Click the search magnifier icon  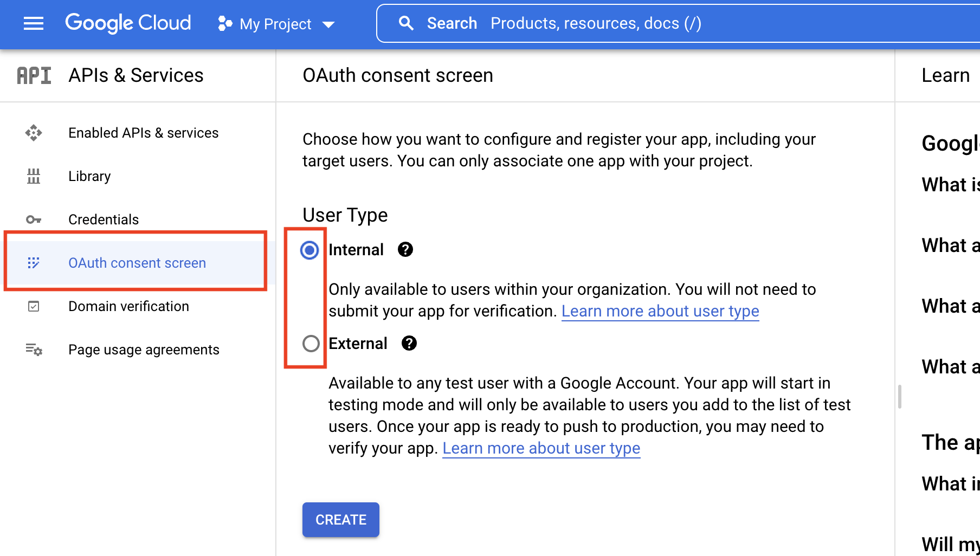click(406, 23)
